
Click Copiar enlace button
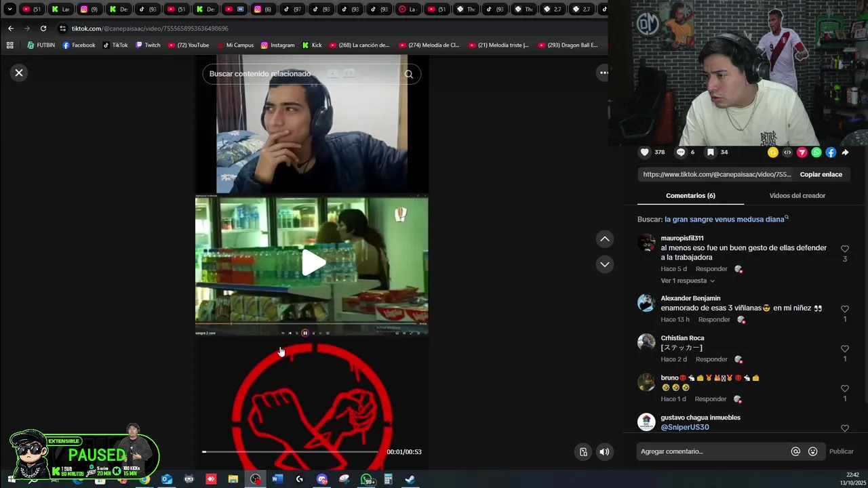pyautogui.click(x=821, y=174)
